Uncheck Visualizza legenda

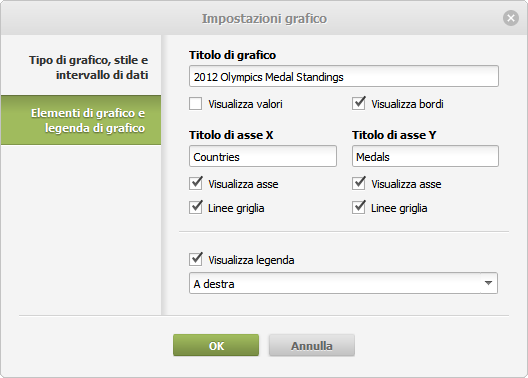(196, 259)
